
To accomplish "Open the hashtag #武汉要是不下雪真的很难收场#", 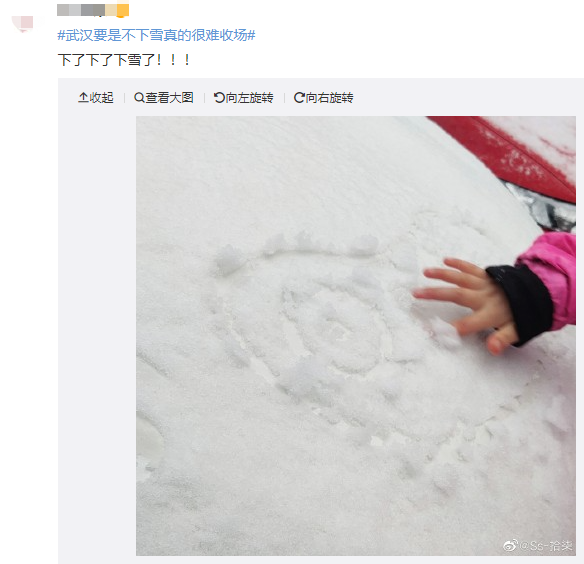I will tap(156, 35).
